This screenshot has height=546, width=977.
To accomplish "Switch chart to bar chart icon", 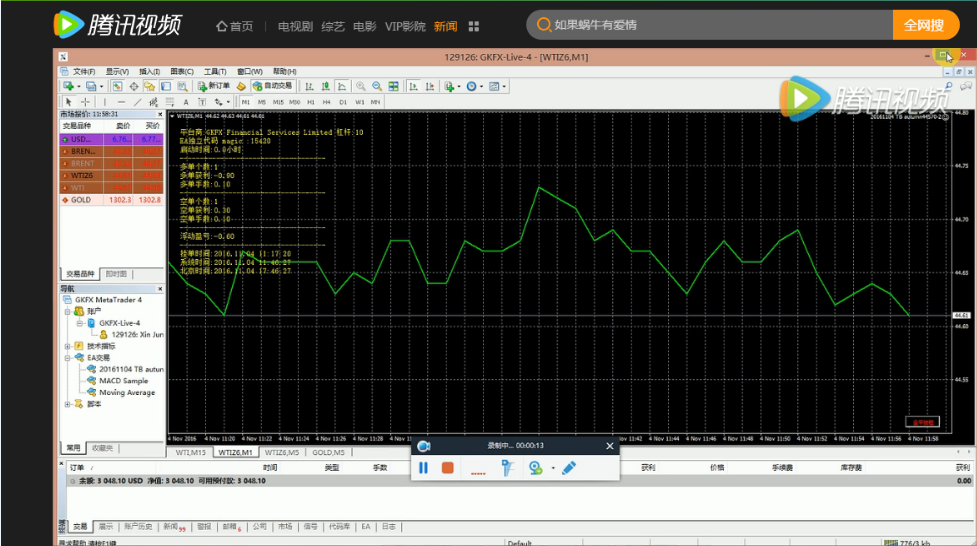I will 309,86.
